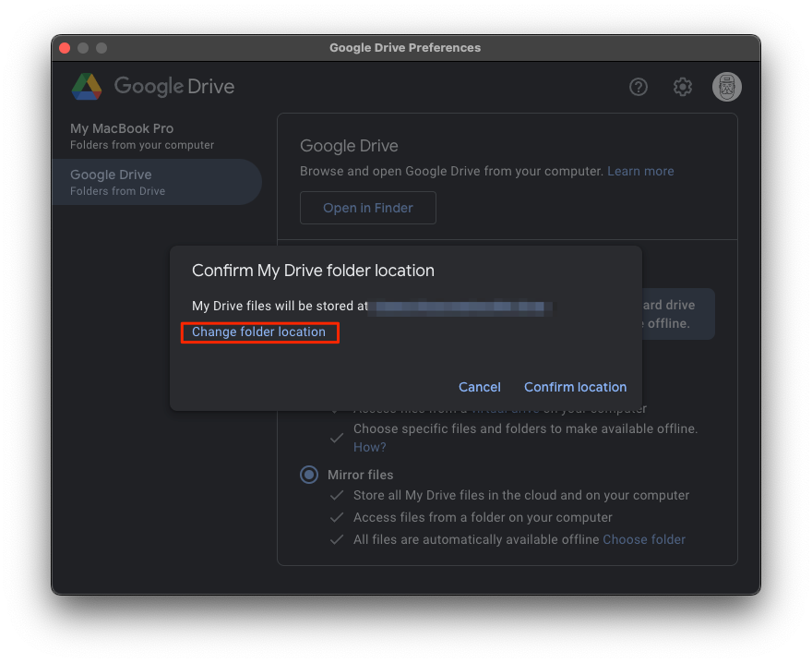Click the Google Drive panel heading

[x=349, y=146]
